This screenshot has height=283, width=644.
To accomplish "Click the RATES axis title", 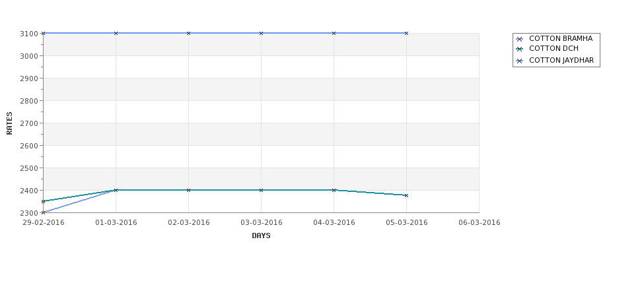I will tap(9, 123).
